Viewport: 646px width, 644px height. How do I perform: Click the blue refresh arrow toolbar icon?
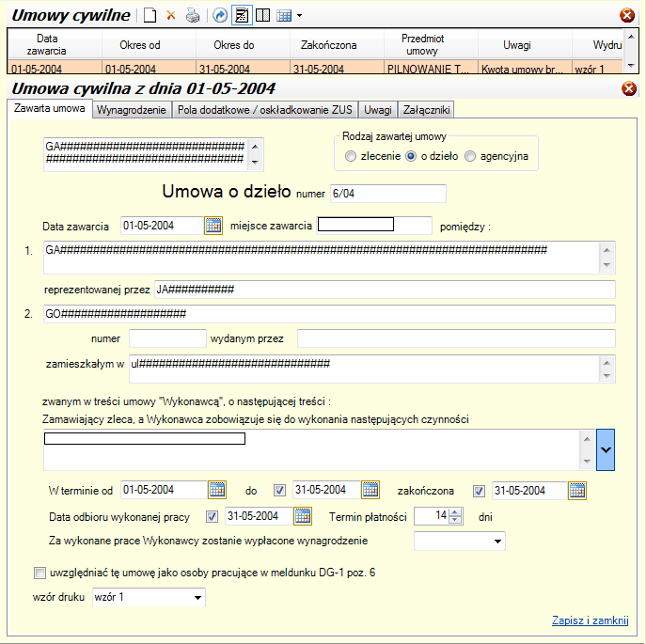pyautogui.click(x=220, y=16)
